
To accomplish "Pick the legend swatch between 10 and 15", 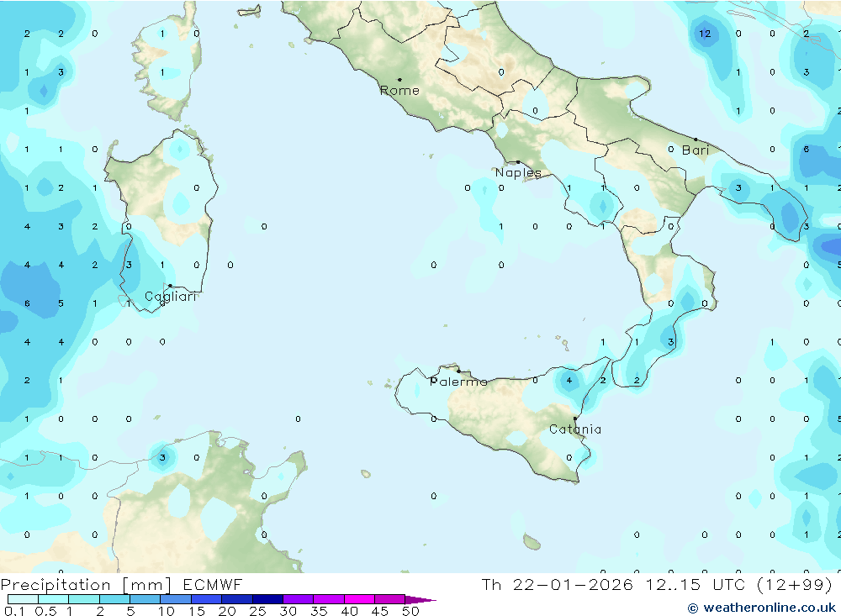I will coord(176,599).
